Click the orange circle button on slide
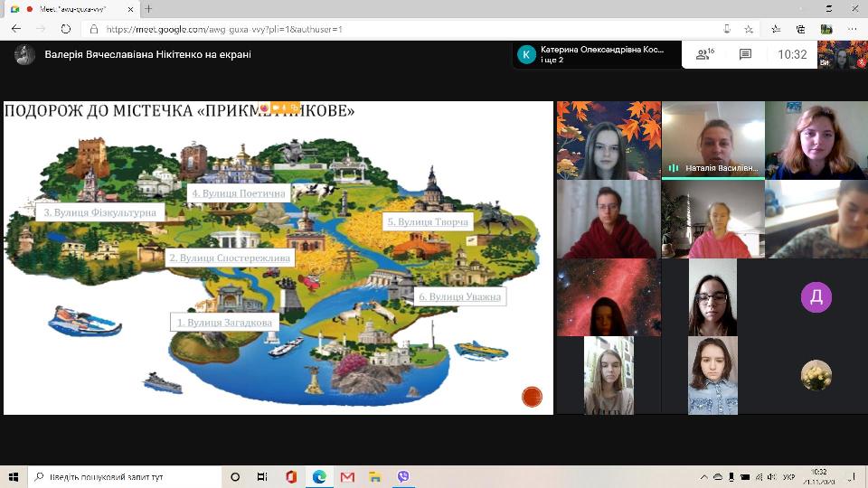The width and height of the screenshot is (868, 488). point(533,396)
